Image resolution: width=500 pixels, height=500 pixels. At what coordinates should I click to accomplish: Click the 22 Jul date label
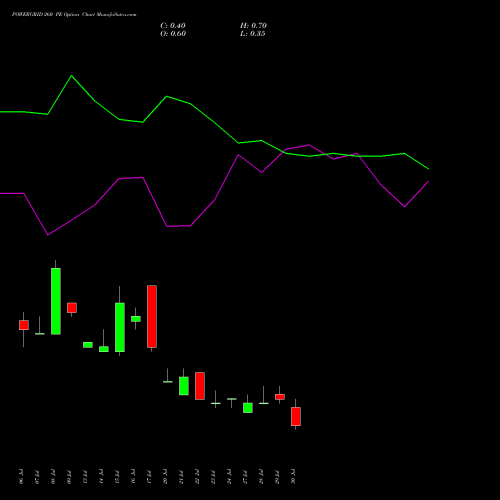(x=197, y=476)
